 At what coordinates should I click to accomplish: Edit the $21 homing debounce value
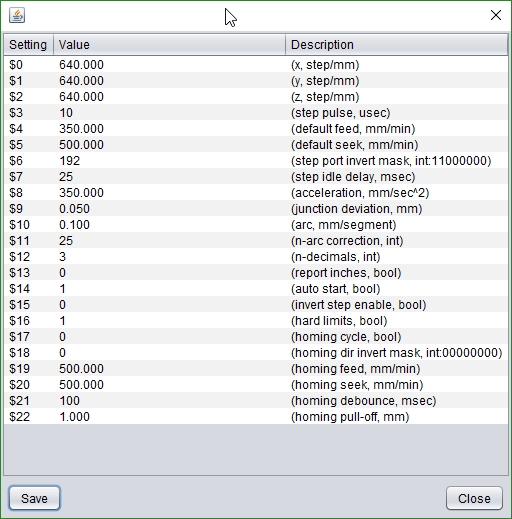(170, 400)
